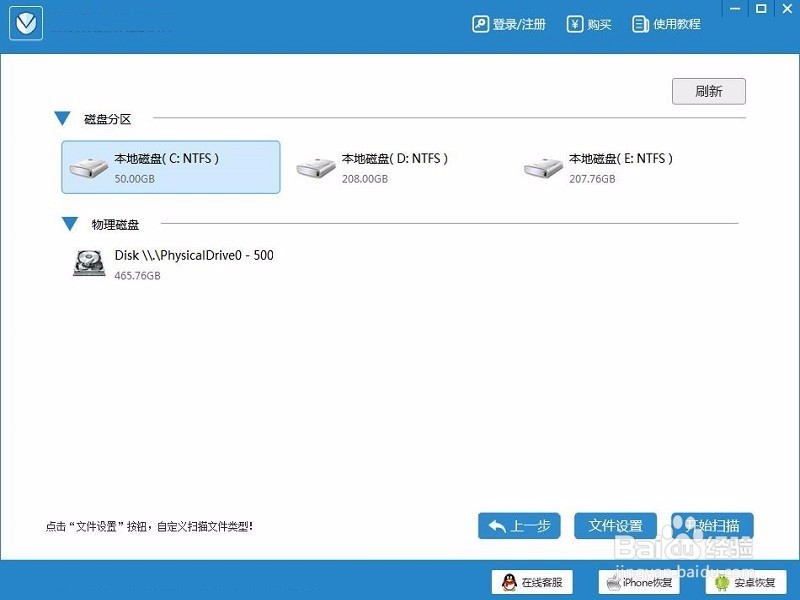The width and height of the screenshot is (800, 600).
Task: Collapse the 物理磁盘 section triangle
Action: (x=69, y=224)
